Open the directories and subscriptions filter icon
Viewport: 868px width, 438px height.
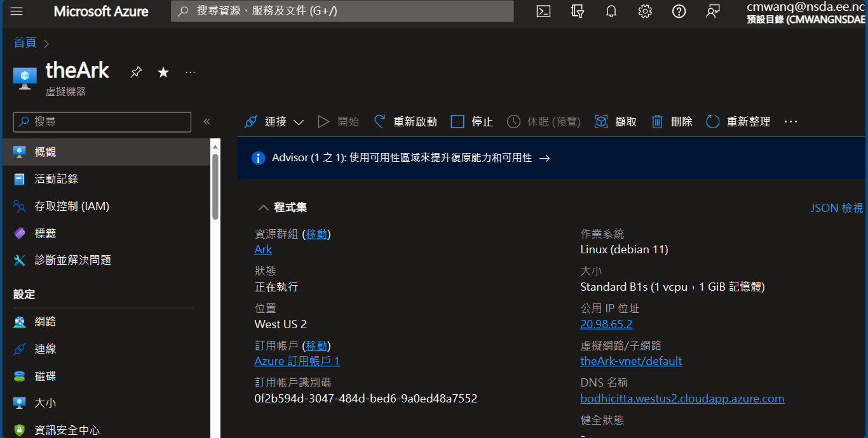pyautogui.click(x=577, y=11)
